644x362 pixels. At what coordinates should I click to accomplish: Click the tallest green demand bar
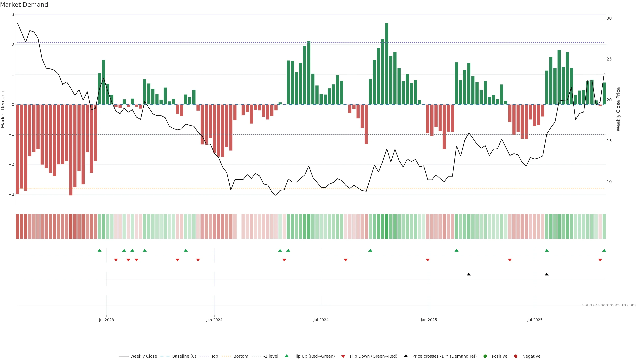(387, 64)
